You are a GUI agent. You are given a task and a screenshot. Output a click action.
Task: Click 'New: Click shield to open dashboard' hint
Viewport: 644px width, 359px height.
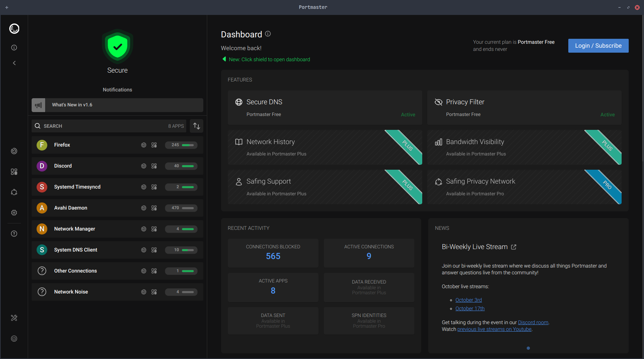coord(266,59)
